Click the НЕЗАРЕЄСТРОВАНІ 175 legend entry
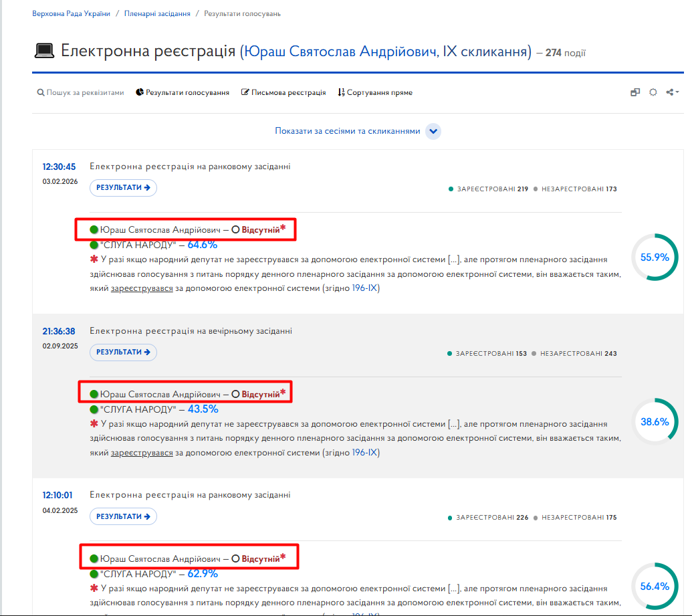This screenshot has height=616, width=692. click(575, 518)
